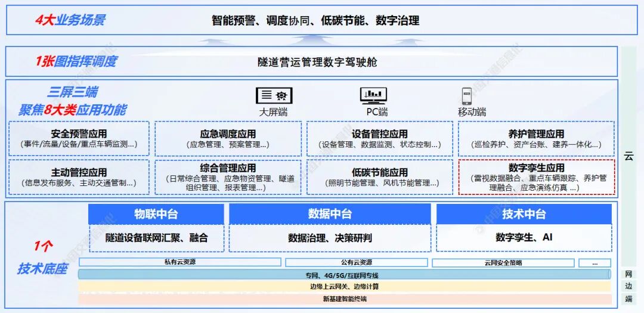This screenshot has width=644, height=313.
Task: Click the 网 label on the right sidebar
Action: click(628, 274)
